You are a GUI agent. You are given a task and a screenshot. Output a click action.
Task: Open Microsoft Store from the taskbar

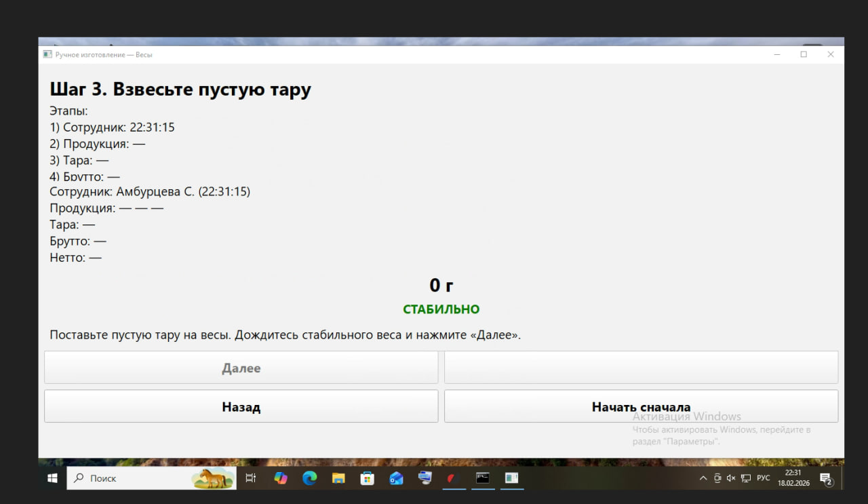[x=368, y=478]
